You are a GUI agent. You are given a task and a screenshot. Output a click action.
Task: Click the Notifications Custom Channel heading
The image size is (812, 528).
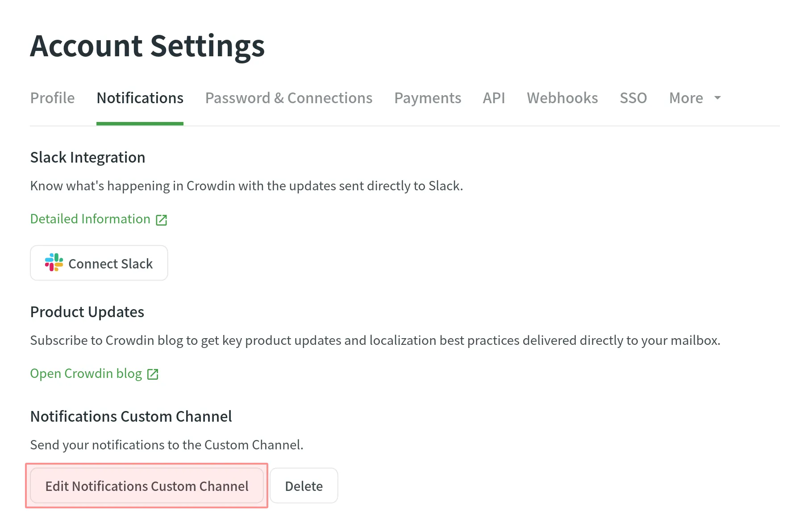[x=131, y=416]
